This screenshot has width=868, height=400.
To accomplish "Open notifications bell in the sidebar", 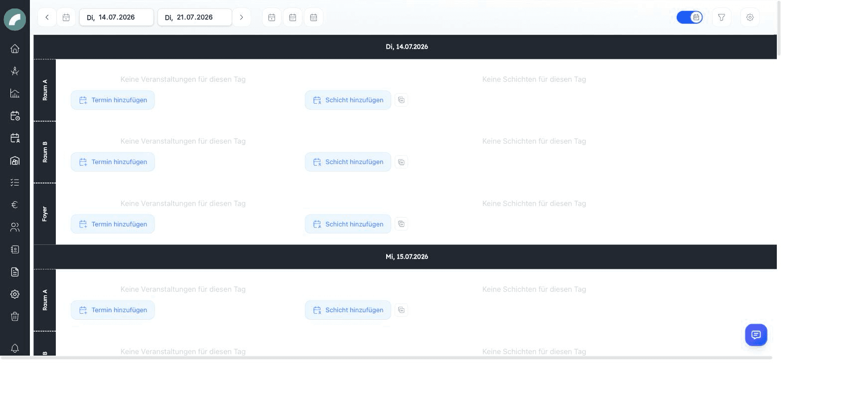I will 15,348.
